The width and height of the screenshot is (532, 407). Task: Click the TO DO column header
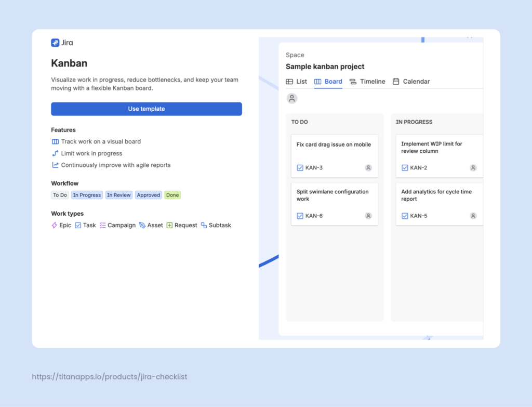click(300, 122)
